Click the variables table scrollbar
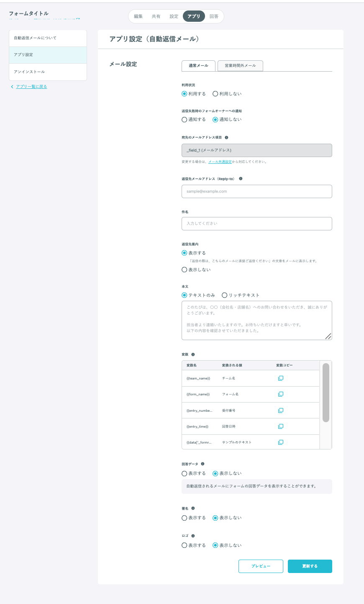 pos(326,392)
